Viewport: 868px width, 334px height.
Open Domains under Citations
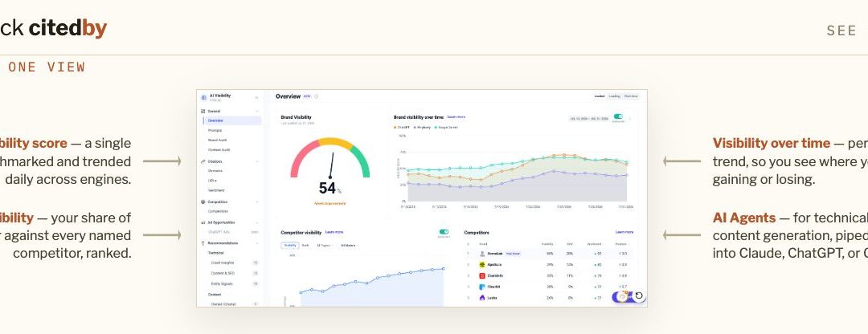(x=215, y=170)
